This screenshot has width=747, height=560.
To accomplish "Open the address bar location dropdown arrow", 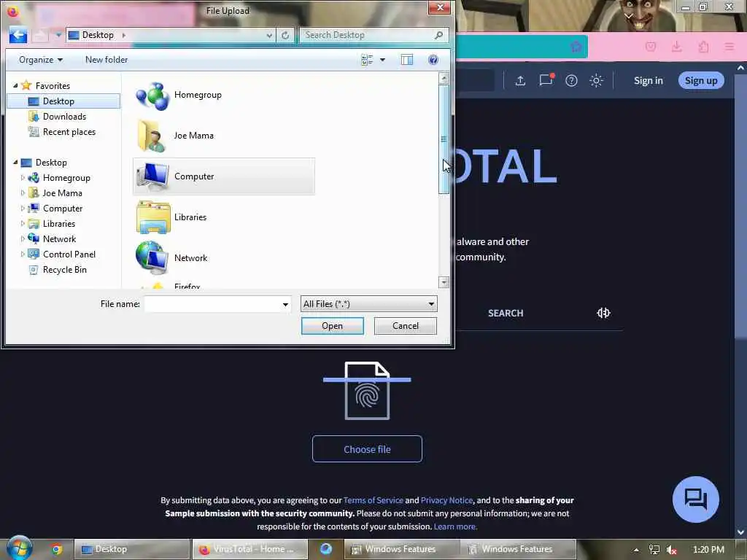I will point(269,35).
